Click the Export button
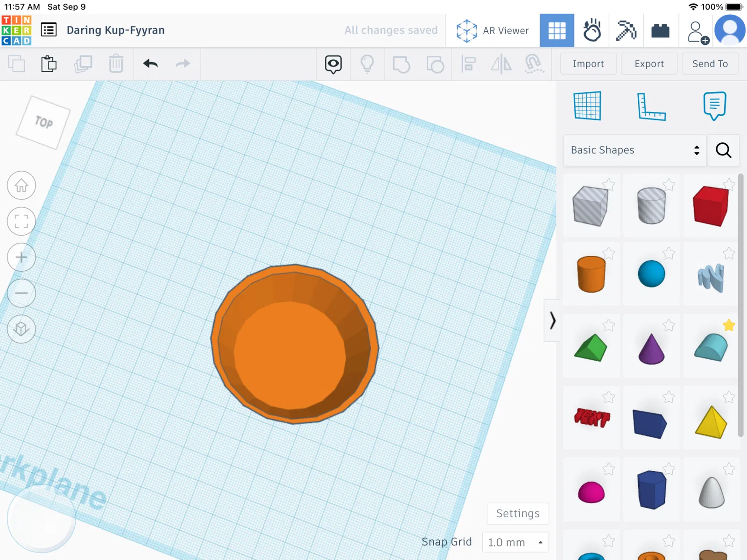Image resolution: width=747 pixels, height=560 pixels. point(649,64)
